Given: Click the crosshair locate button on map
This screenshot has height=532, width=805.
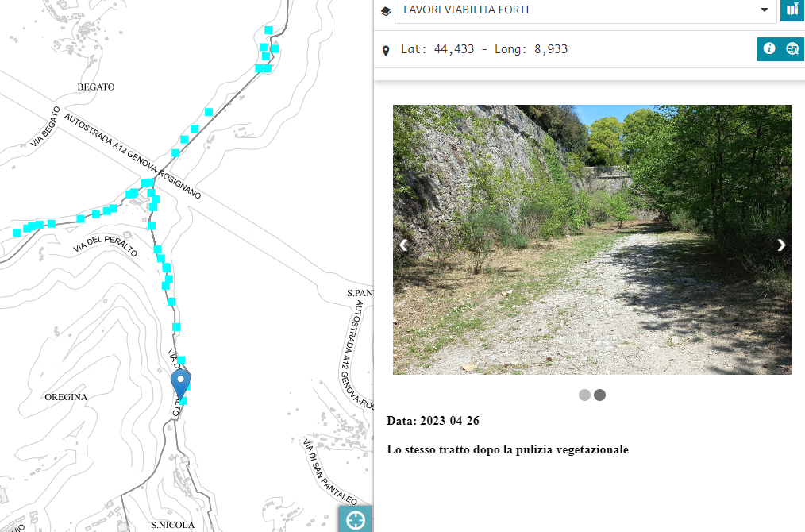Looking at the screenshot, I should coord(356,519).
